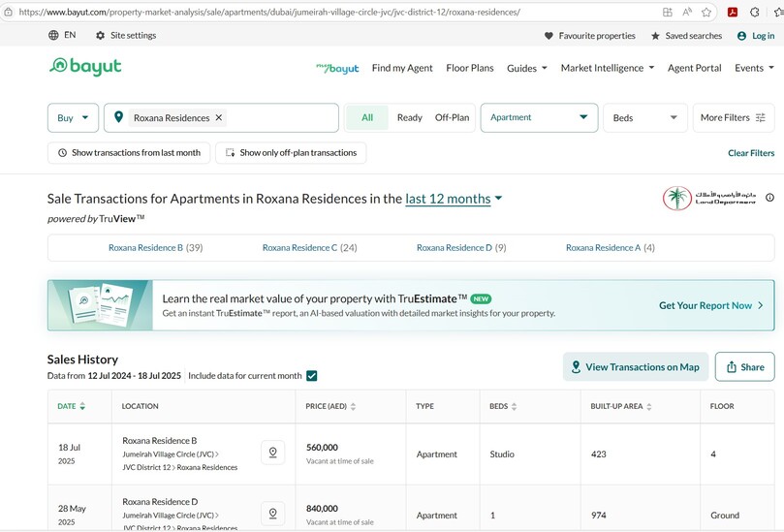Expand the Guides menu
The width and height of the screenshot is (784, 532).
tap(526, 68)
